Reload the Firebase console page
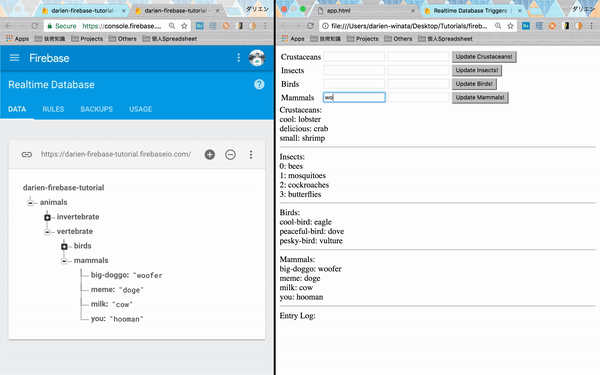 tap(35, 26)
